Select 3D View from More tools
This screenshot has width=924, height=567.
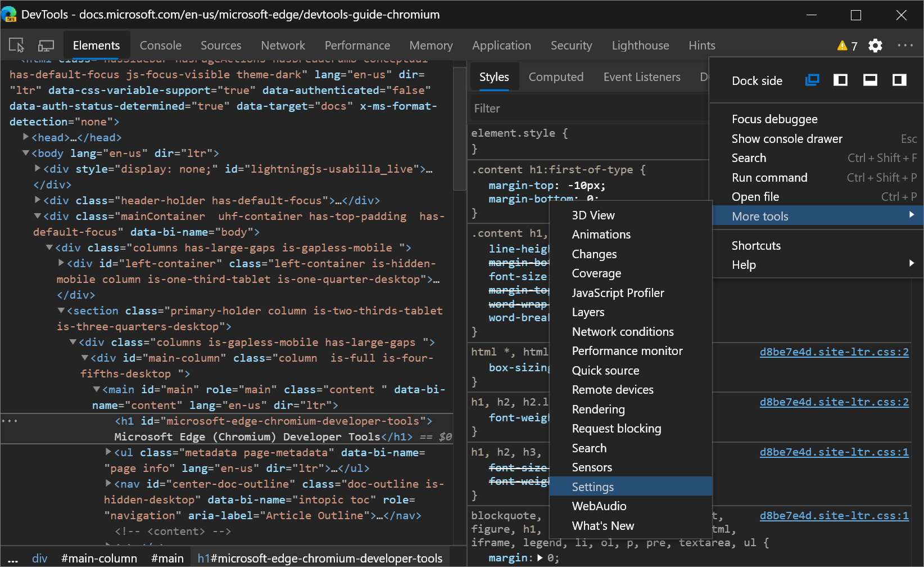point(593,215)
